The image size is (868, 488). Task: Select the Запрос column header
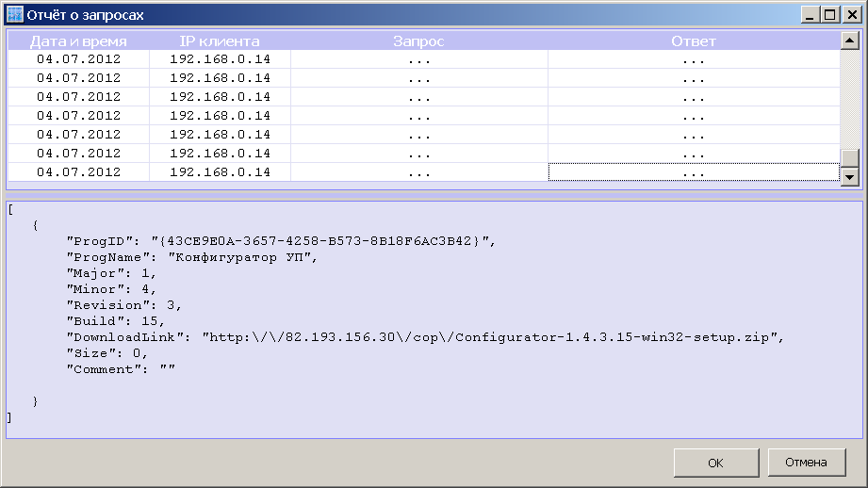[418, 41]
